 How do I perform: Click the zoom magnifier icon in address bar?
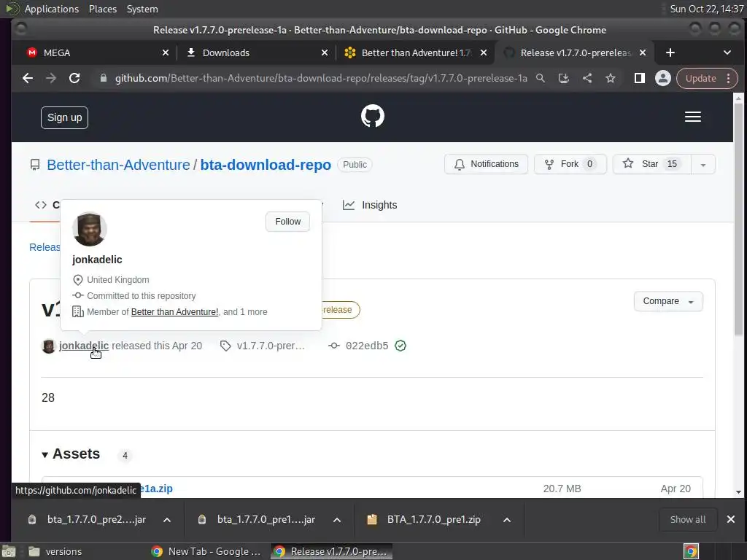[541, 78]
